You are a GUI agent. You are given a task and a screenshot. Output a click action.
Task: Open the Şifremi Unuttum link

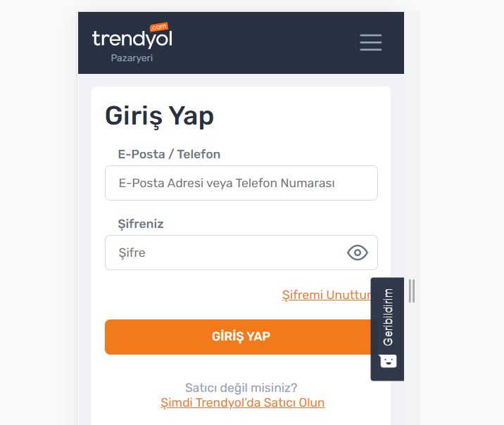[327, 295]
